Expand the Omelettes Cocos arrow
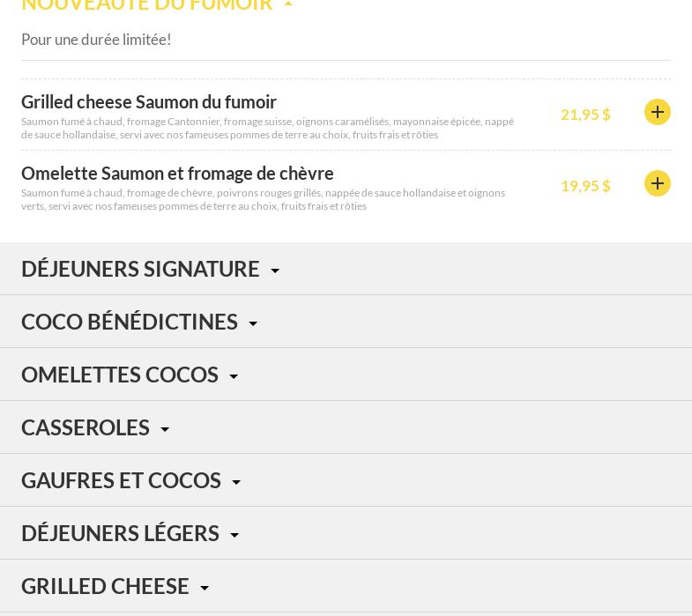692x616 pixels. [x=234, y=377]
